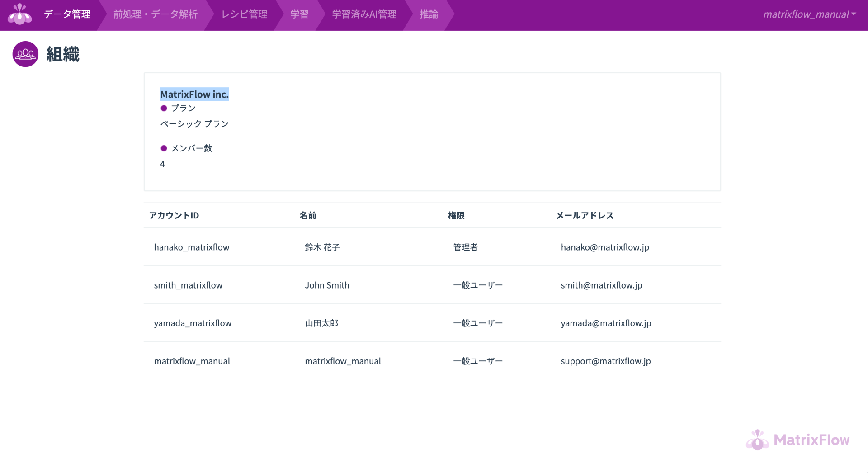Image resolution: width=868 pixels, height=473 pixels.
Task: Click email smith@matrixflow.jp
Action: pyautogui.click(x=602, y=285)
